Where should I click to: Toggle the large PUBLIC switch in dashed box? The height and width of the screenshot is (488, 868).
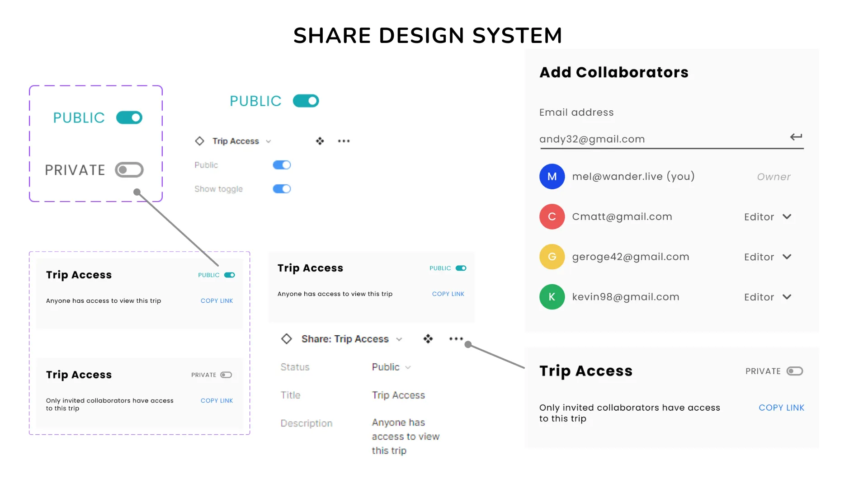[x=129, y=118]
